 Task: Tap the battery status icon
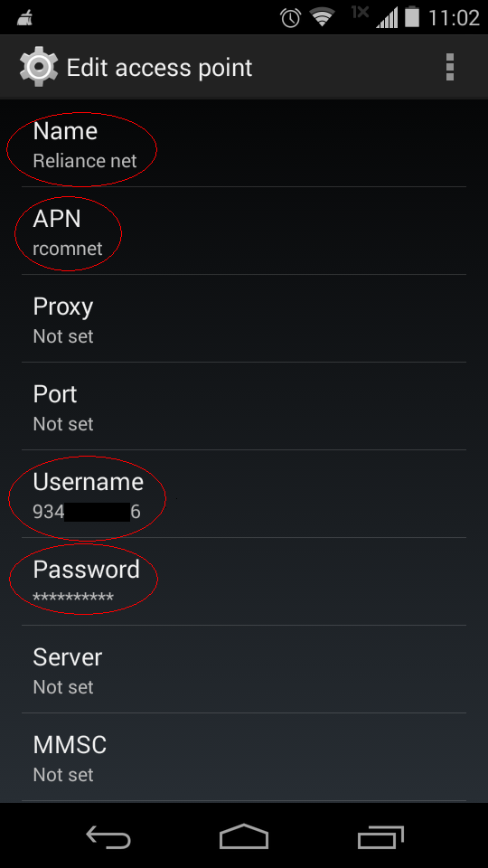[x=412, y=17]
